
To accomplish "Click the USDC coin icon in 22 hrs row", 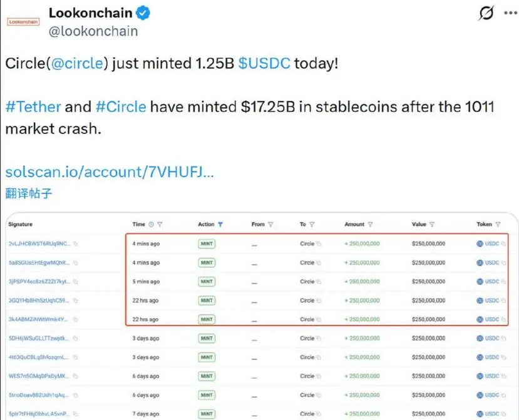I will 480,300.
